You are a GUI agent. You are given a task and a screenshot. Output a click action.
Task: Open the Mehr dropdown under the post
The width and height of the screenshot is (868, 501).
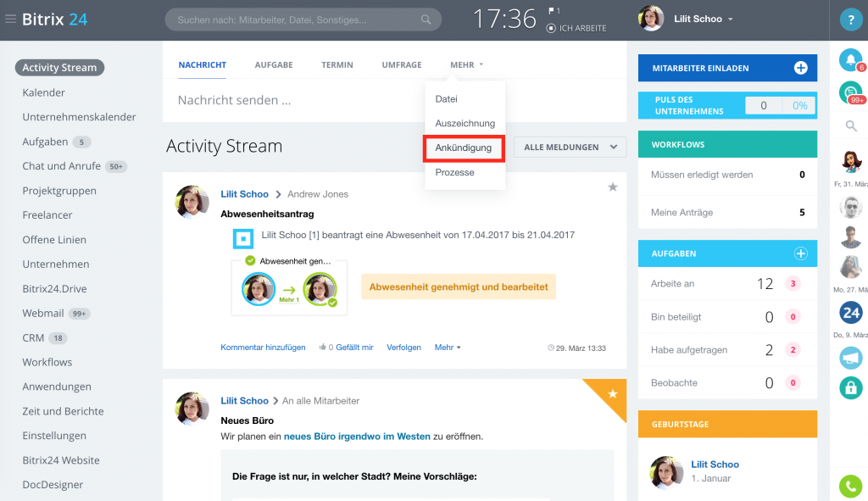[448, 348]
